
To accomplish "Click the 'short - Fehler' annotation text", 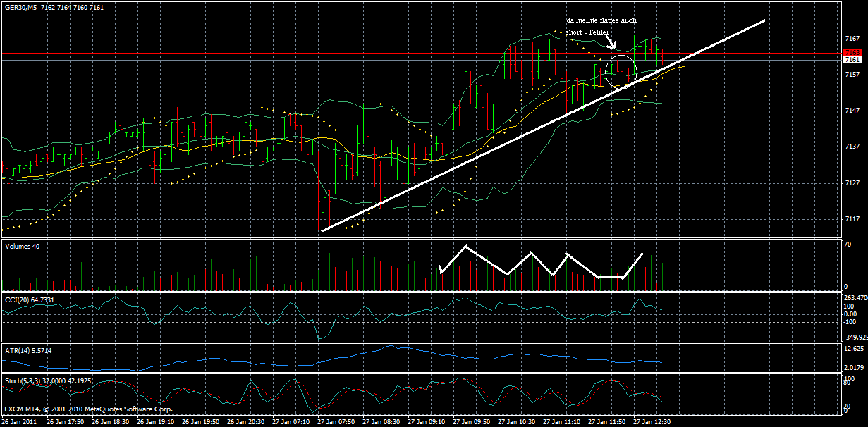I will pos(588,31).
